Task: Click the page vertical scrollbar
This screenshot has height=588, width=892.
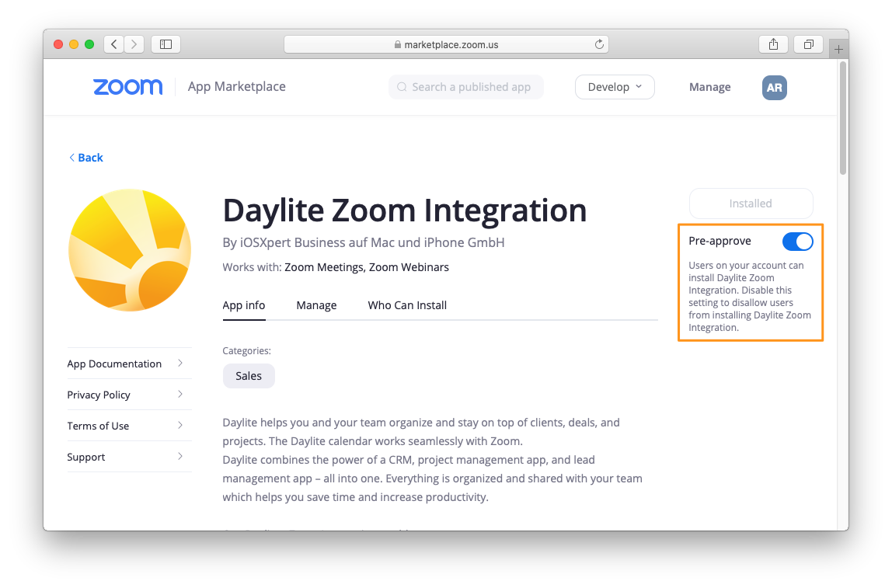Action: coord(843,118)
